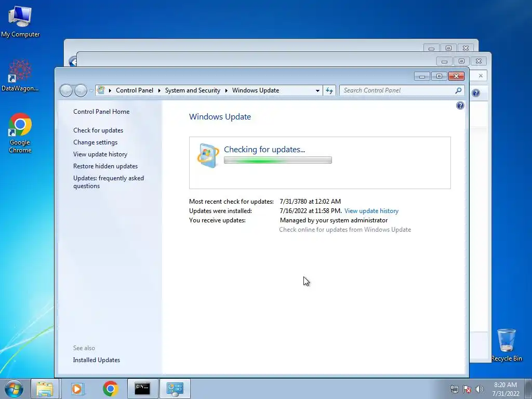
Task: Go back with the back arrow button
Action: pos(66,90)
